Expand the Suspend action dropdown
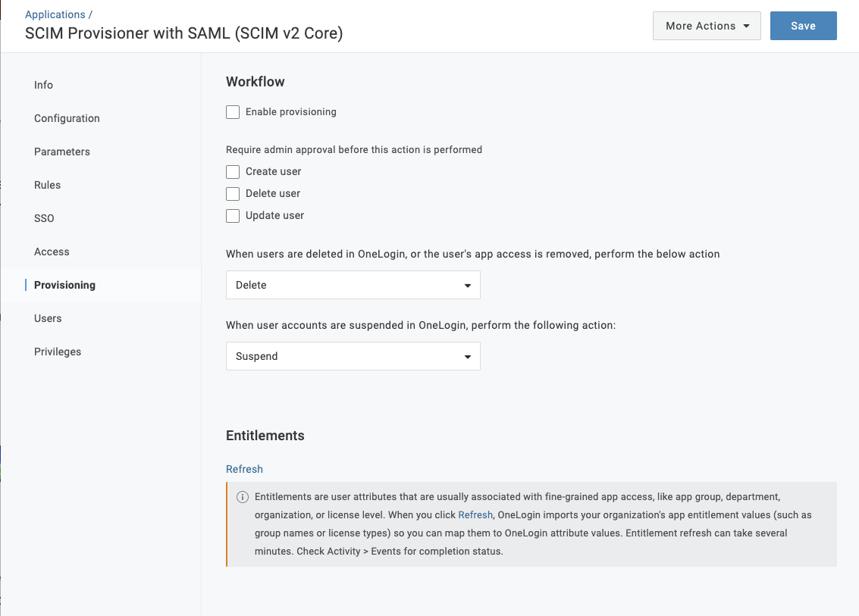 pyautogui.click(x=353, y=356)
